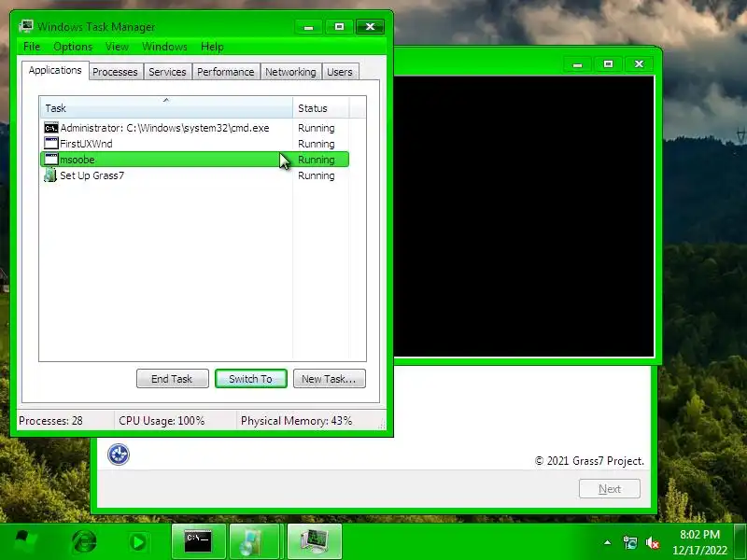Screen dimensions: 747x560
Task: Launch Internet Explorer from the taskbar
Action: [84, 542]
